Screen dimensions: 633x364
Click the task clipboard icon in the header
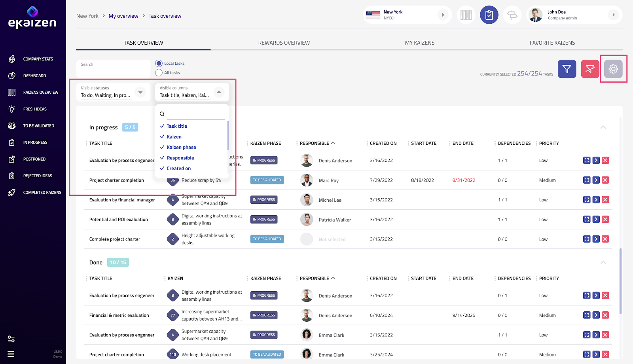point(489,15)
